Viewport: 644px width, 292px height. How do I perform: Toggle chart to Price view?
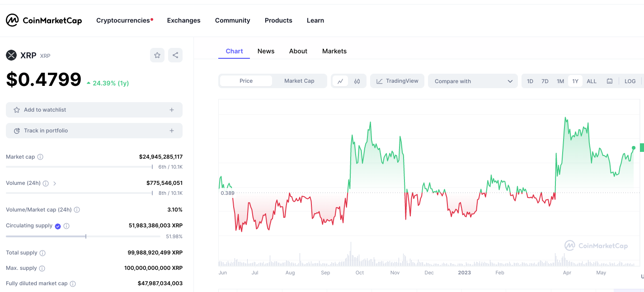click(x=246, y=81)
